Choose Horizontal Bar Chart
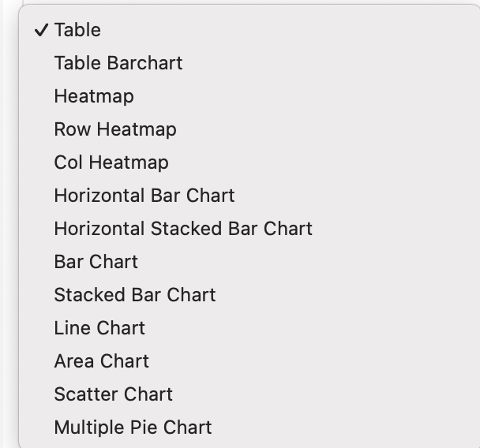This screenshot has width=480, height=448. coord(144,196)
